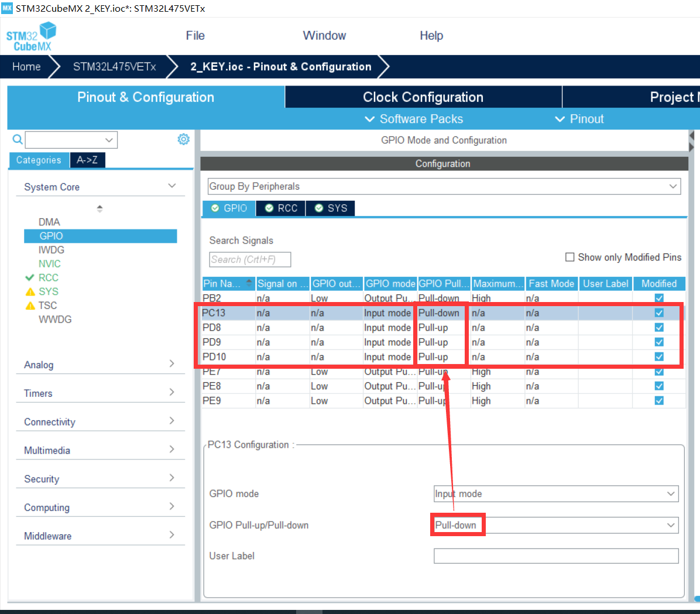
Task: Open the File menu
Action: coord(195,36)
